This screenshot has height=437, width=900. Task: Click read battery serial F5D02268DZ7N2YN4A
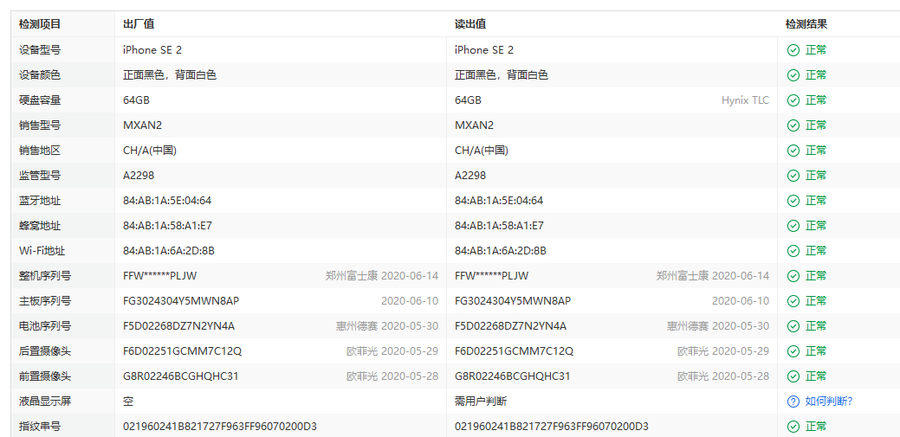[x=511, y=326]
